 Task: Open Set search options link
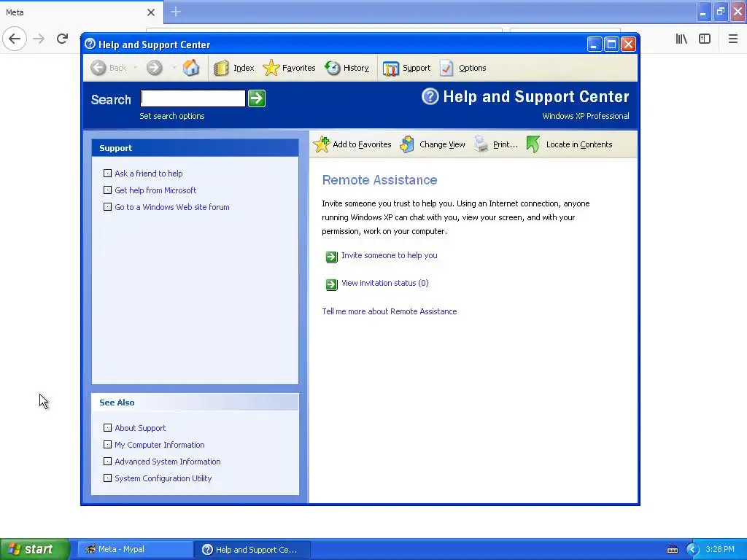pos(172,116)
